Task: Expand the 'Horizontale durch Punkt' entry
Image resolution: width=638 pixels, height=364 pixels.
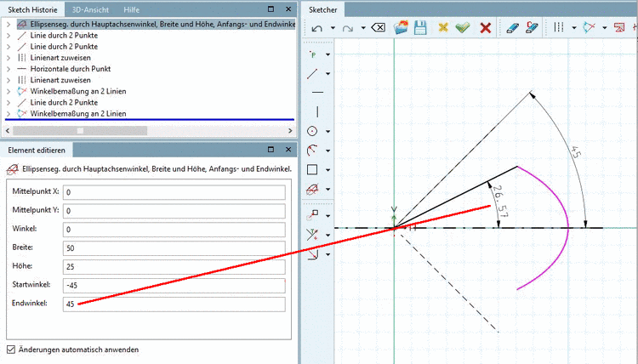Action: click(9, 69)
